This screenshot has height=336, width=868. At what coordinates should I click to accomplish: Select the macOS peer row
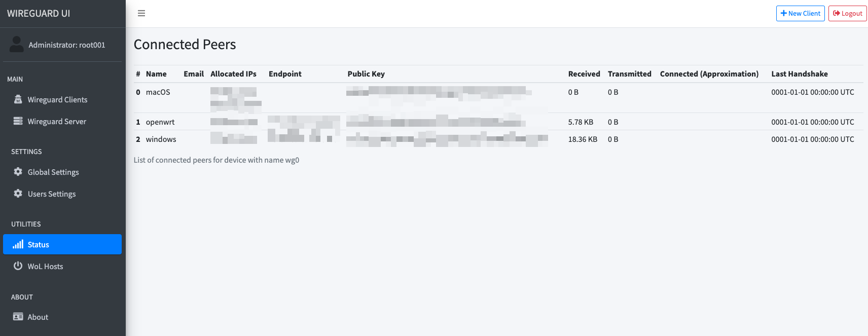coord(498,98)
